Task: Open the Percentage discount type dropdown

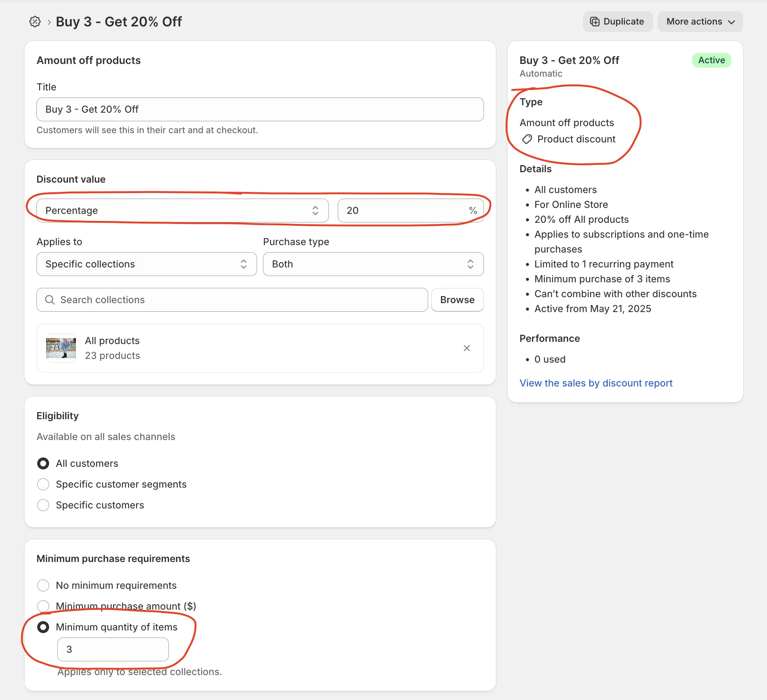Action: coord(182,211)
